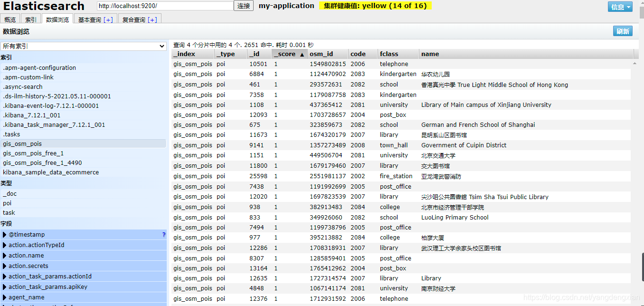Click the cluster URL input field
644x306 pixels.
coord(165,6)
